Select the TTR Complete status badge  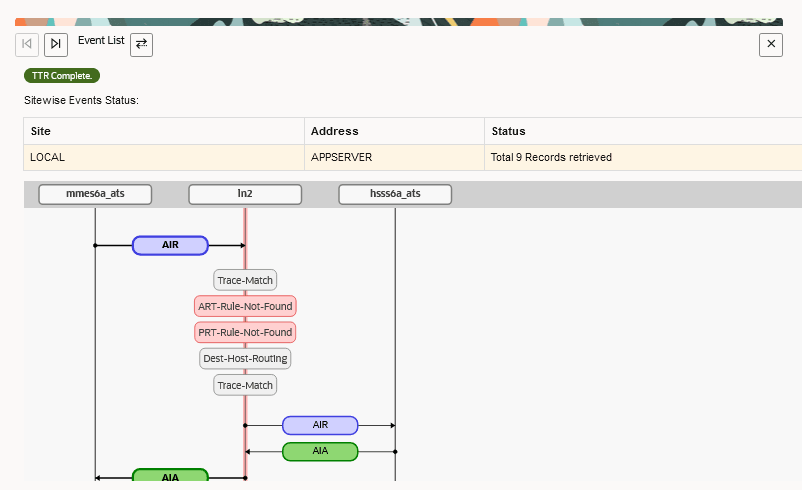62,76
